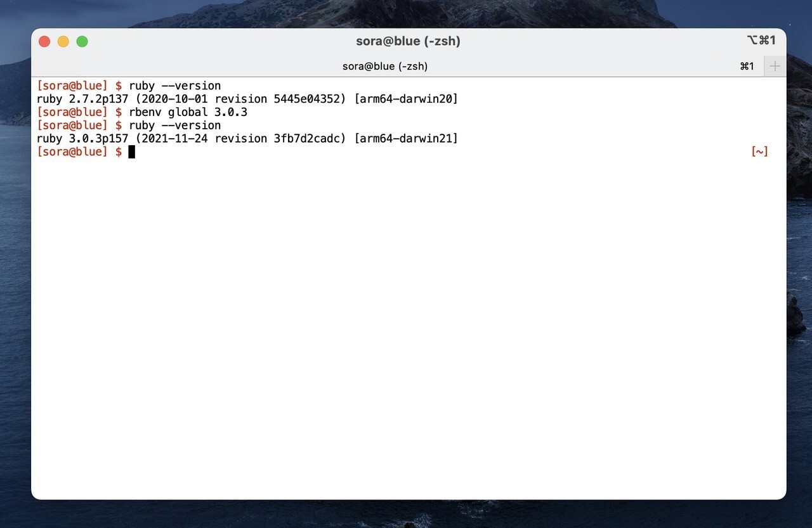Click the terminal cursor block at the last prompt
Image resolution: width=812 pixels, height=528 pixels.
click(132, 151)
